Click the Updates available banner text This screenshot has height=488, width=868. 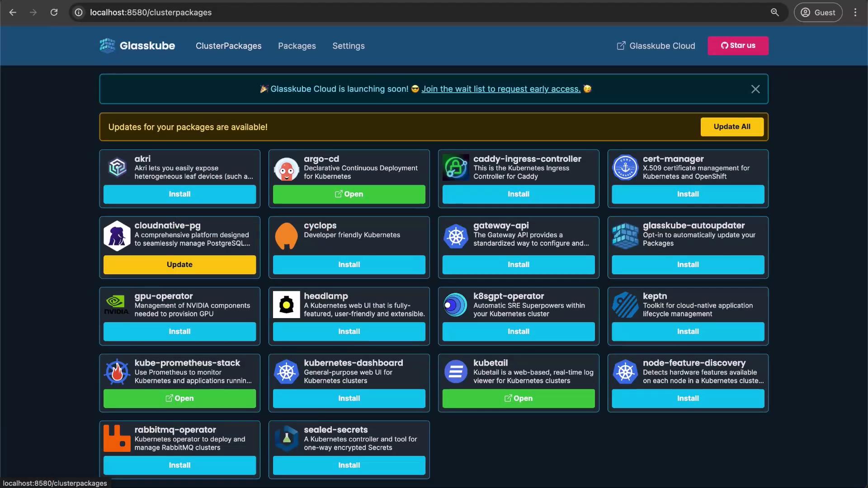(x=188, y=127)
